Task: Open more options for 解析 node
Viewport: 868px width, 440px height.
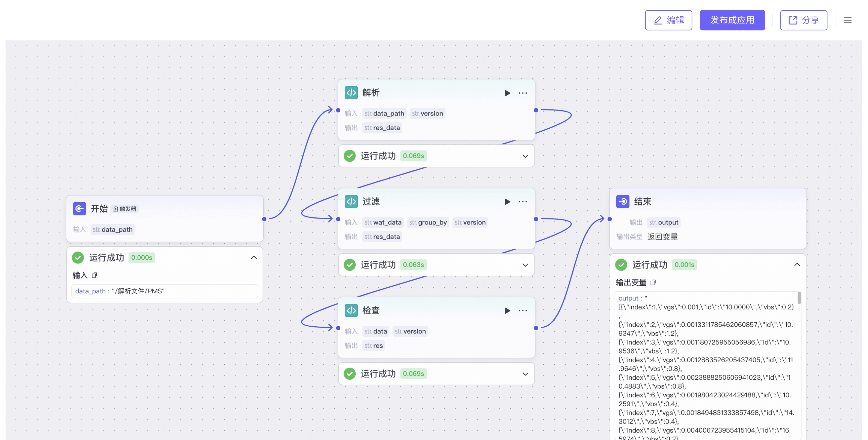Action: [523, 93]
